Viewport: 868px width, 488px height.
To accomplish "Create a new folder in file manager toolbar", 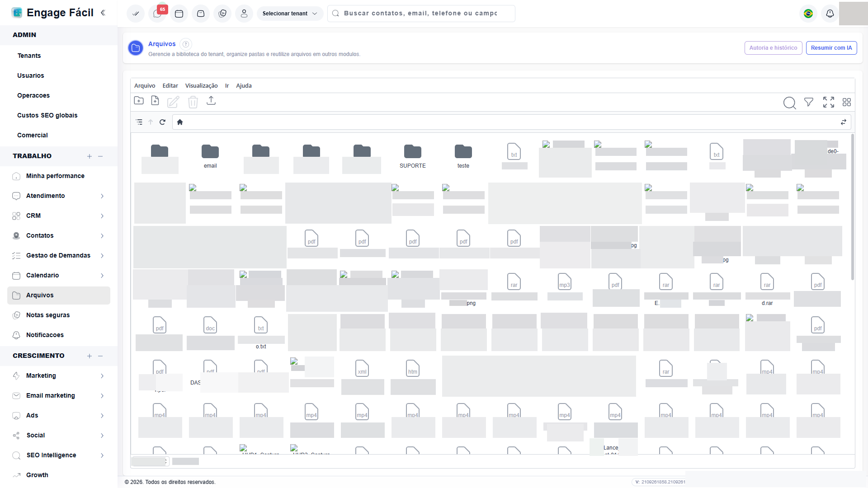I will 139,101.
